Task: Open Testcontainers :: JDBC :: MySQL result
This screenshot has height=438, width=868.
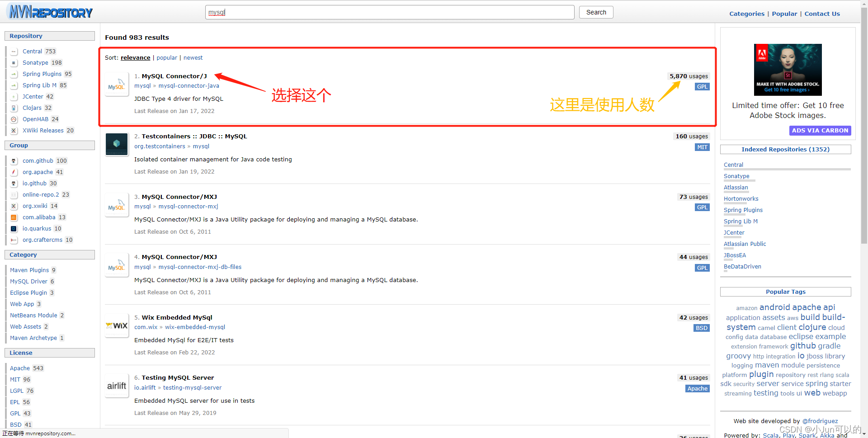Action: (194, 137)
